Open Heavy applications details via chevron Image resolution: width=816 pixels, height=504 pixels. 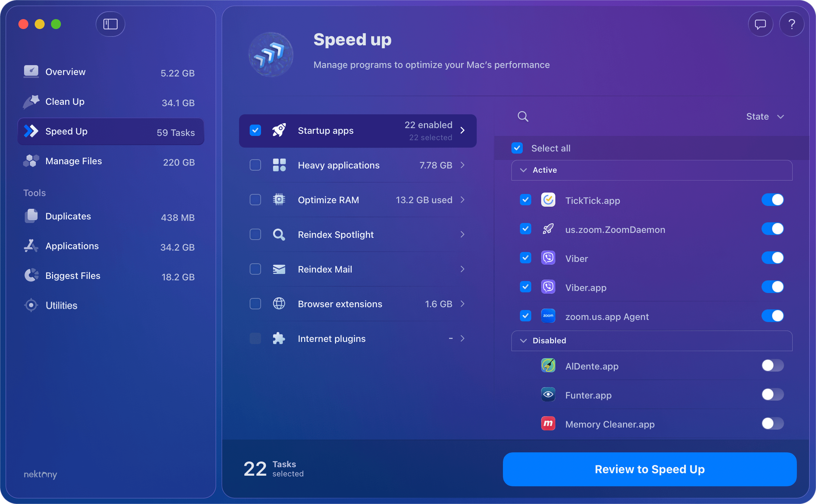463,165
